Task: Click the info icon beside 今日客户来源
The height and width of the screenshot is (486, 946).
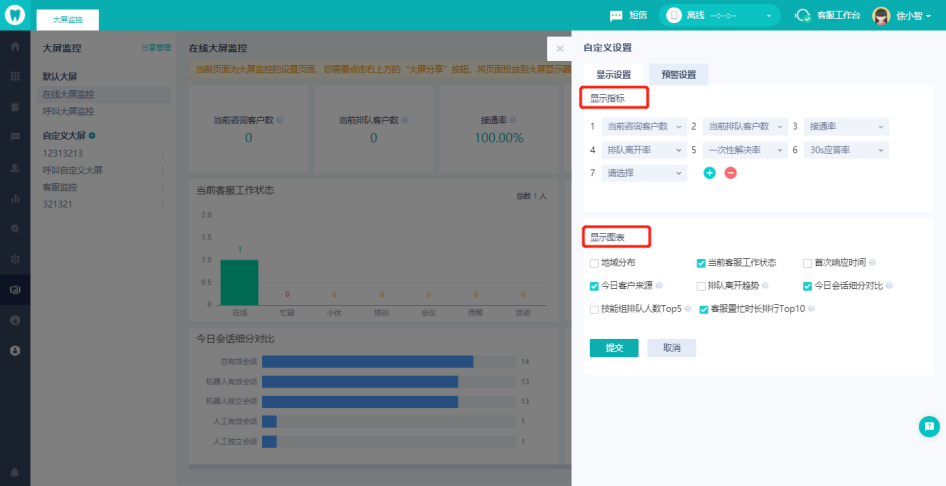Action: point(659,285)
